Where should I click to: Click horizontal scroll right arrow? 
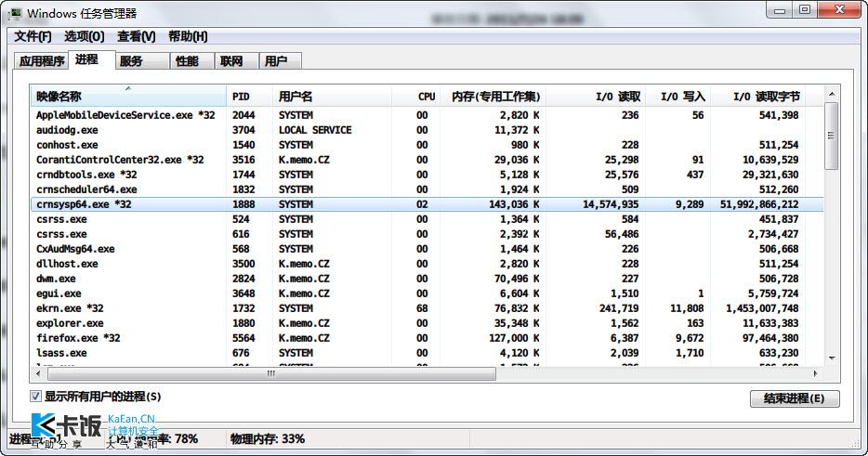coord(815,373)
